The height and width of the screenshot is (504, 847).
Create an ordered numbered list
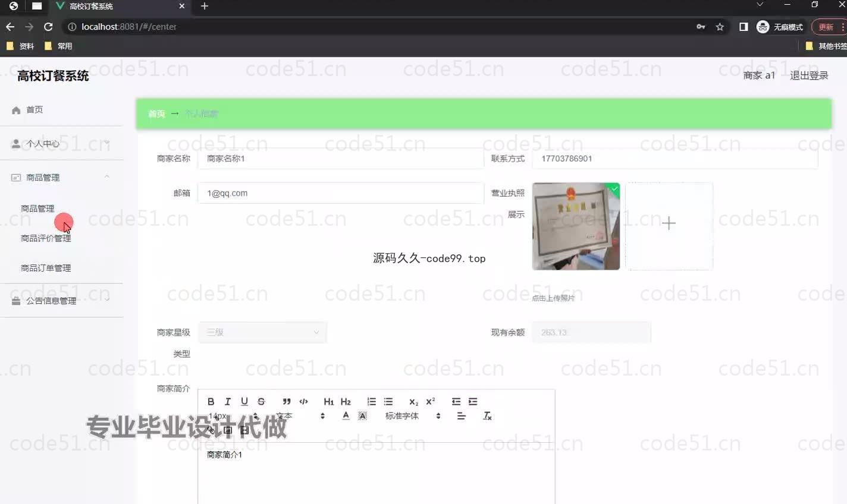(372, 402)
